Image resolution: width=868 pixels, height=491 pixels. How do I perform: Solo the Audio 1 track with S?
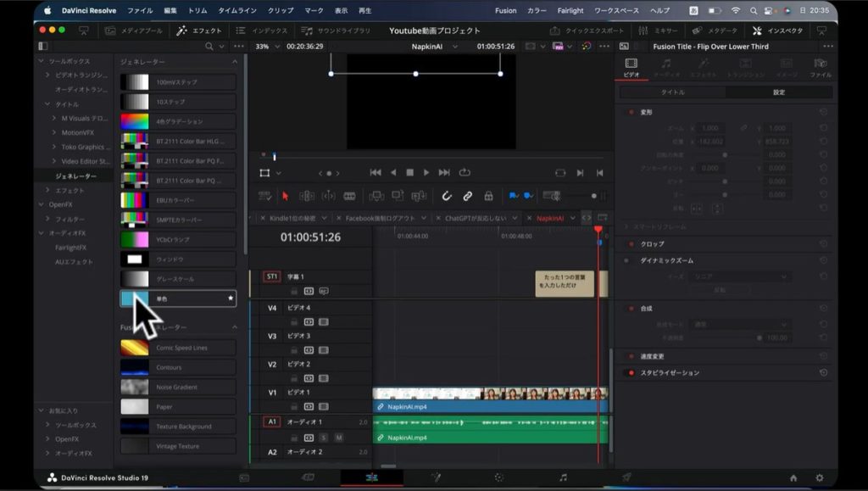pyautogui.click(x=324, y=438)
